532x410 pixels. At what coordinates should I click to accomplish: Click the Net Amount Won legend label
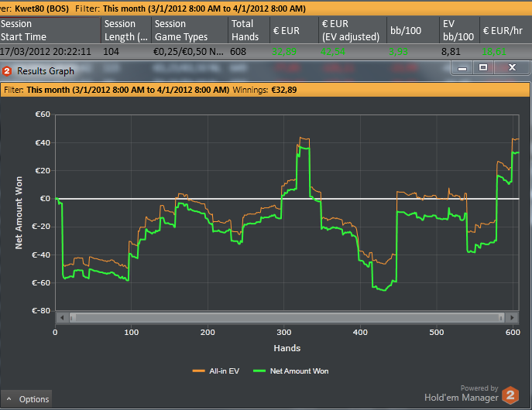(x=299, y=371)
